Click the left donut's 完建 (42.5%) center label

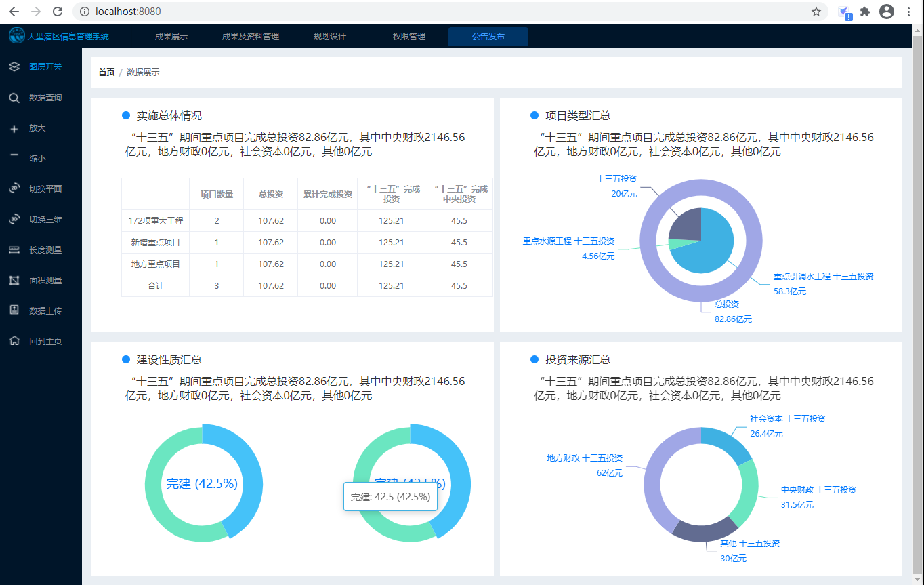202,484
